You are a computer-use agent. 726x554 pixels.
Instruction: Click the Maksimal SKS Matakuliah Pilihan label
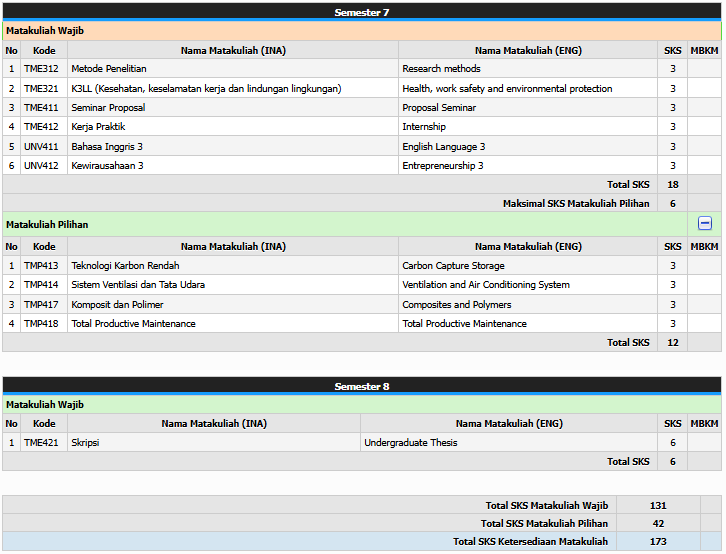(x=575, y=204)
